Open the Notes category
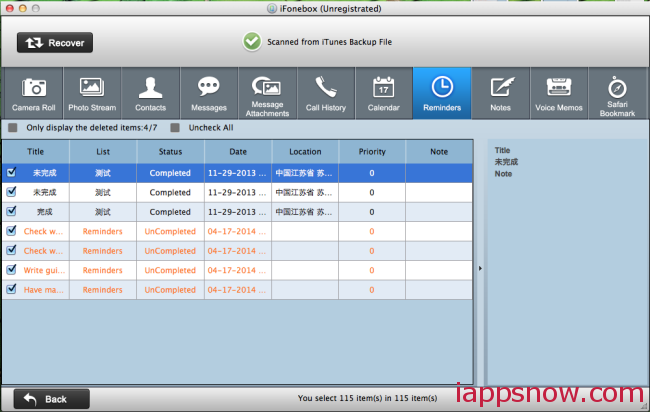This screenshot has height=412, width=650. tap(501, 94)
